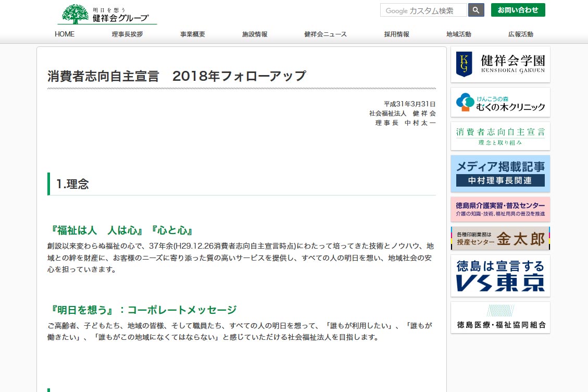Open 消費者志向自主宣言 sidebar banner
Viewport: 588px width, 392px height.
[501, 136]
